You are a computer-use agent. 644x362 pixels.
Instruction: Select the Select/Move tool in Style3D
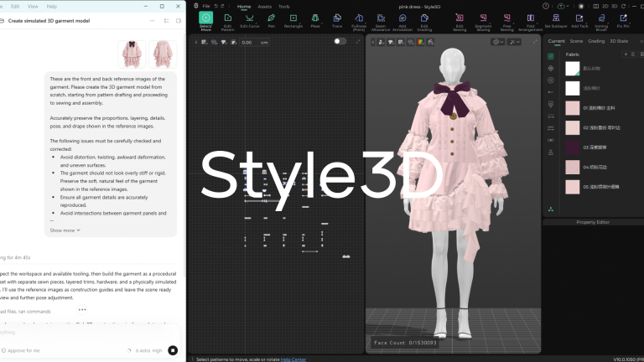[x=205, y=21]
